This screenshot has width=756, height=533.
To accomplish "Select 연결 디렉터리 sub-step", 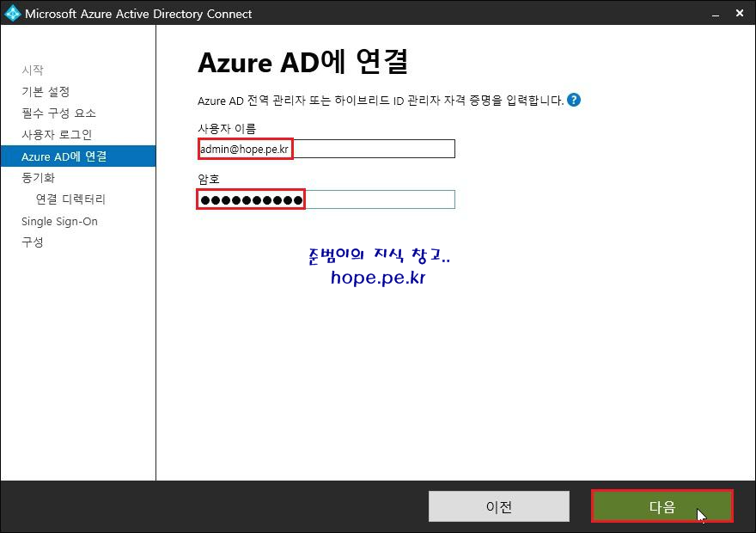I will (70, 199).
